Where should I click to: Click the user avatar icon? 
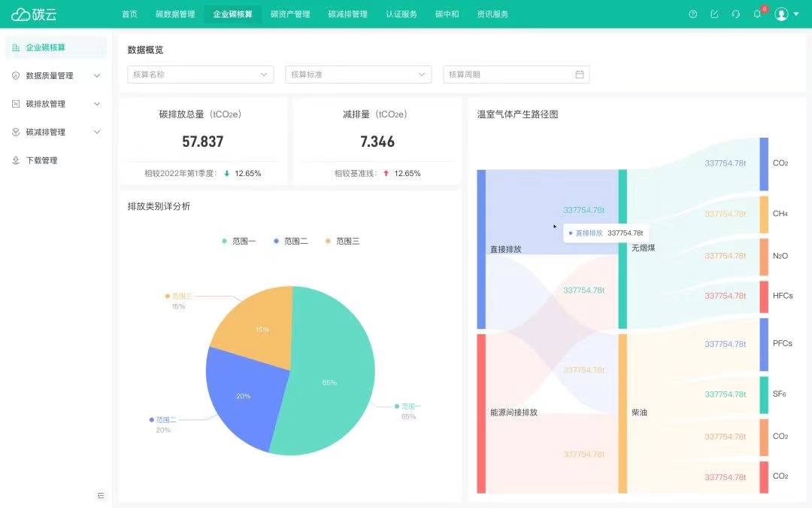(x=781, y=14)
